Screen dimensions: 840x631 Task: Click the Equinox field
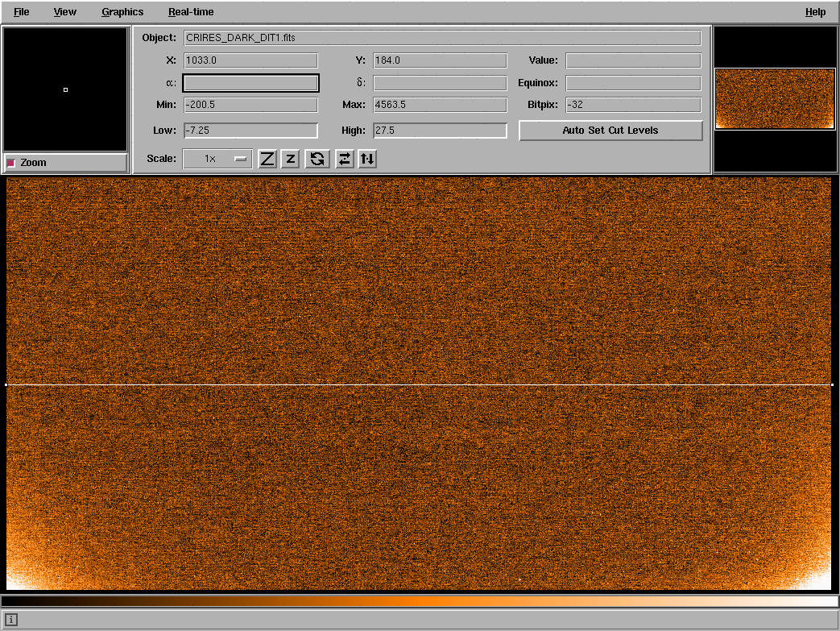pos(633,83)
